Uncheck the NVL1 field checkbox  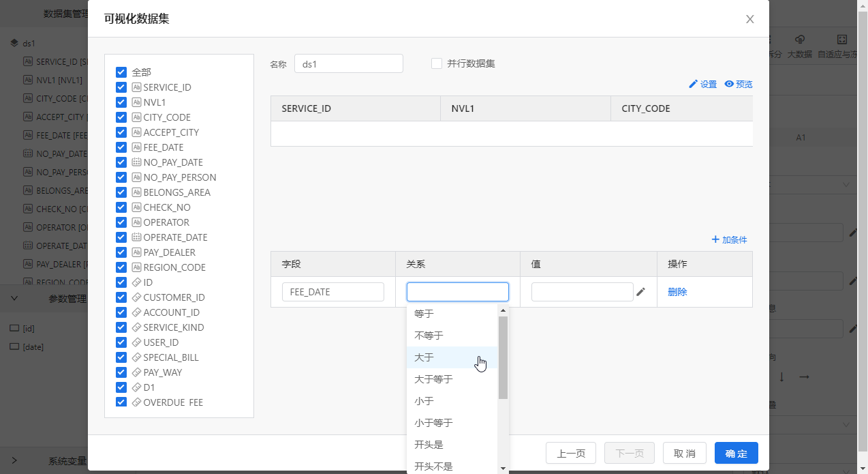[121, 102]
